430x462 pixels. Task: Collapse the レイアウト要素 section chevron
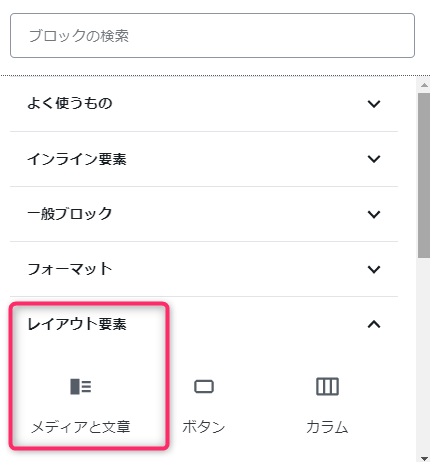click(374, 324)
